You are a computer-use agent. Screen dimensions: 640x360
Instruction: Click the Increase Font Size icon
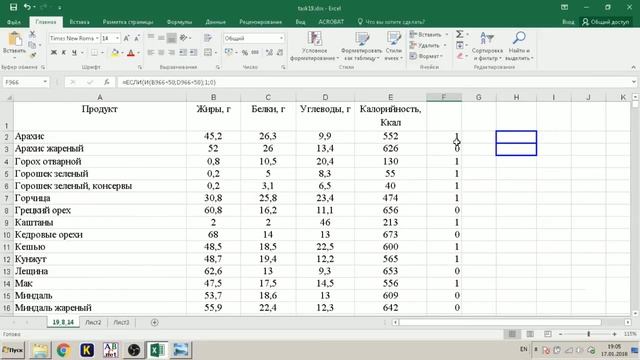point(127,38)
